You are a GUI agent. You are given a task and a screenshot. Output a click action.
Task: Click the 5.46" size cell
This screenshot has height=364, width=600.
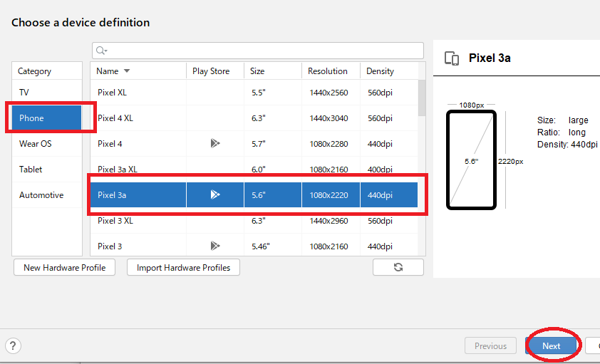coord(261,246)
